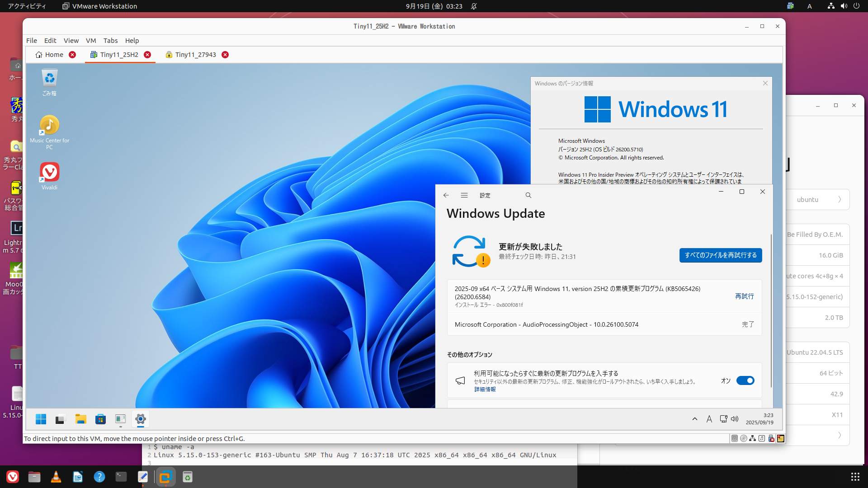This screenshot has height=488, width=868.
Task: Expand the ubuntu device name row
Action: click(839, 199)
